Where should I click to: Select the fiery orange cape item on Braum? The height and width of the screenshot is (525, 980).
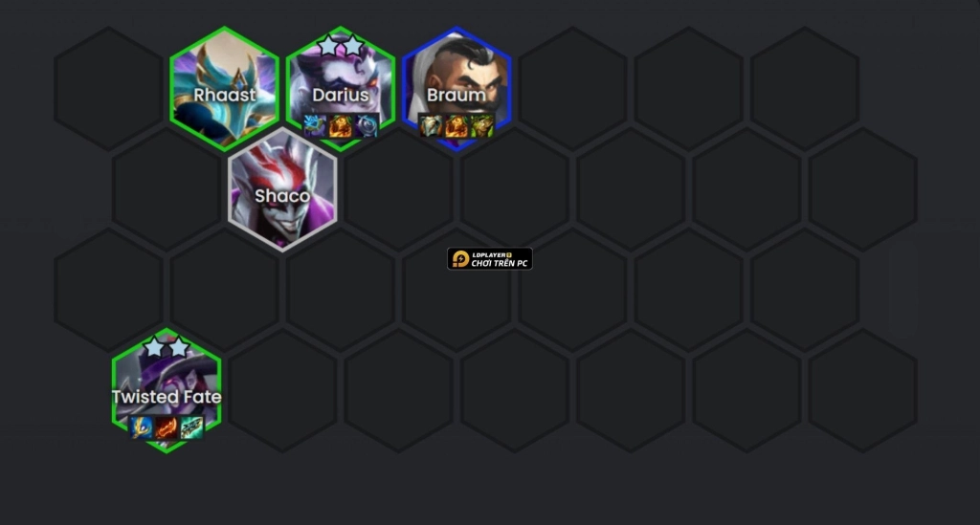[457, 126]
